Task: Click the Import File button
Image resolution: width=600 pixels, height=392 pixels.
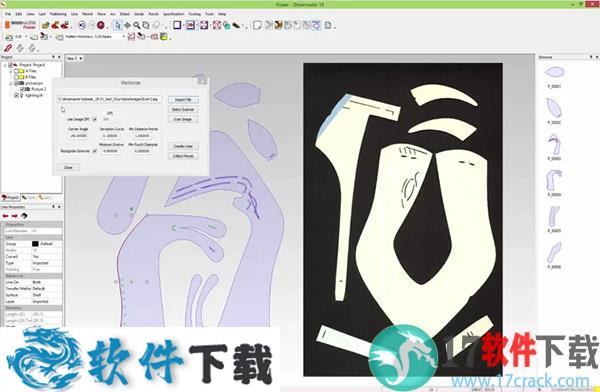Action: point(183,100)
